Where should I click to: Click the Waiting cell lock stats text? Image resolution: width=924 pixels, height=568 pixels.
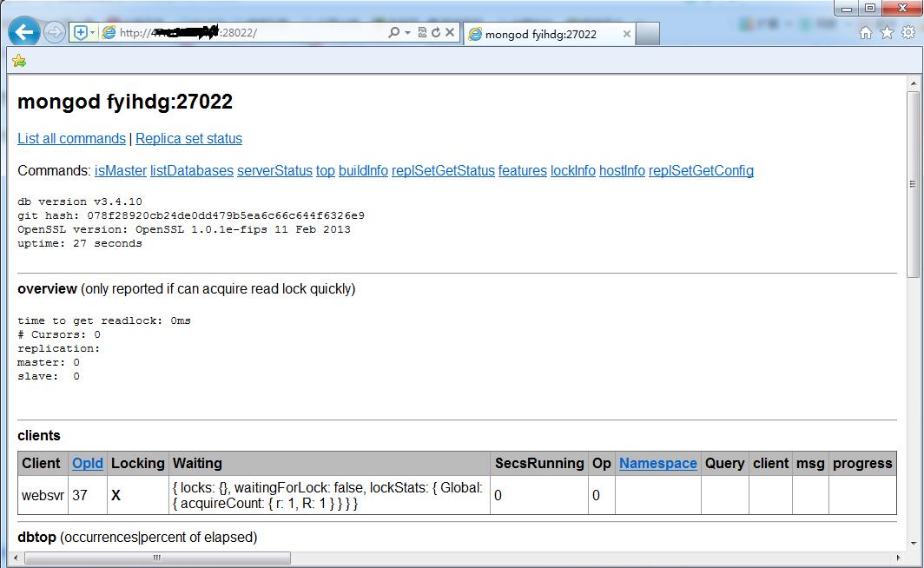tap(327, 496)
